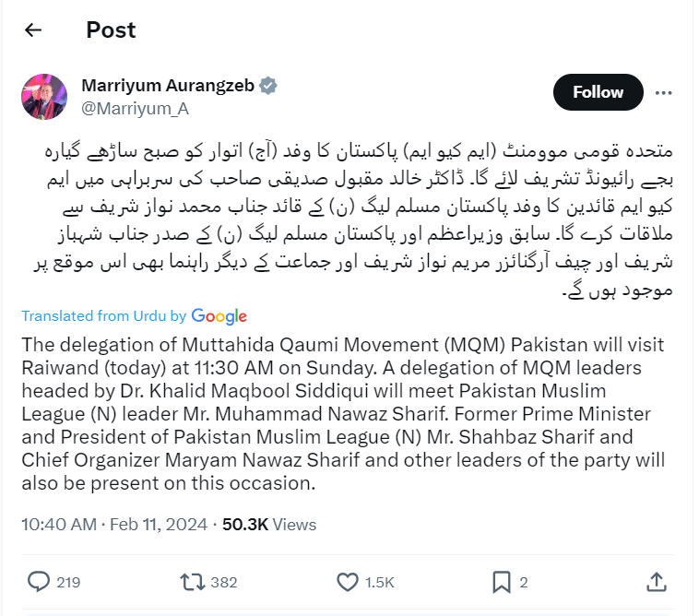The image size is (699, 616).
Task: Follow Marriyum Aurangzeb
Action: pyautogui.click(x=598, y=92)
